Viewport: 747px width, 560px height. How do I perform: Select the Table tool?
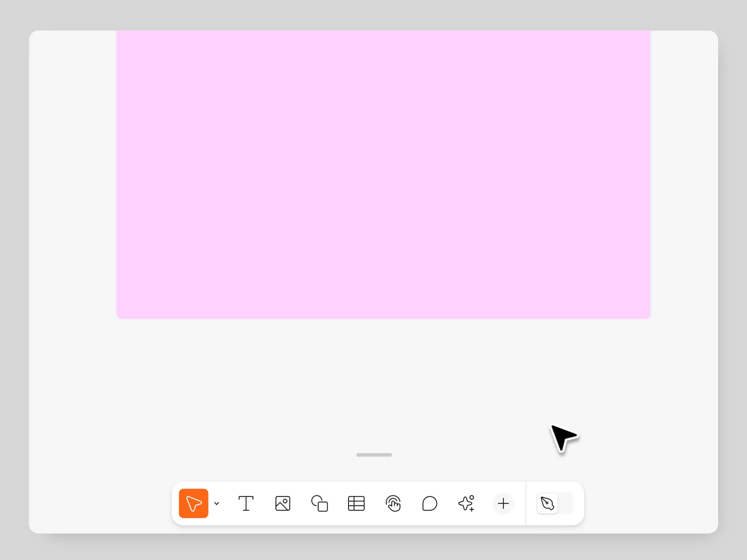tap(356, 504)
